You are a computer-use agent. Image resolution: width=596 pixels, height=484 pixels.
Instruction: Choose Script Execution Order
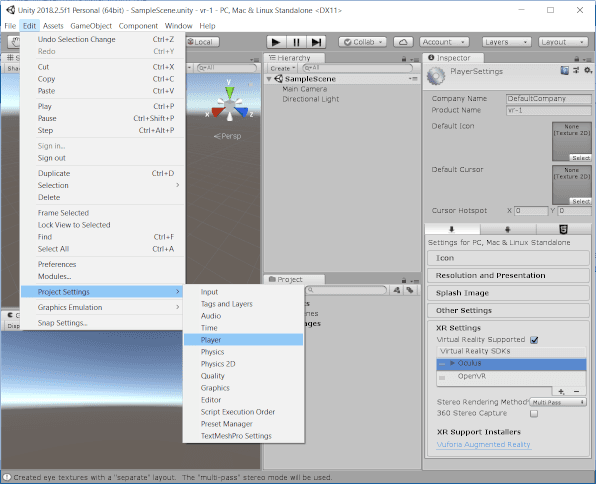point(243,412)
